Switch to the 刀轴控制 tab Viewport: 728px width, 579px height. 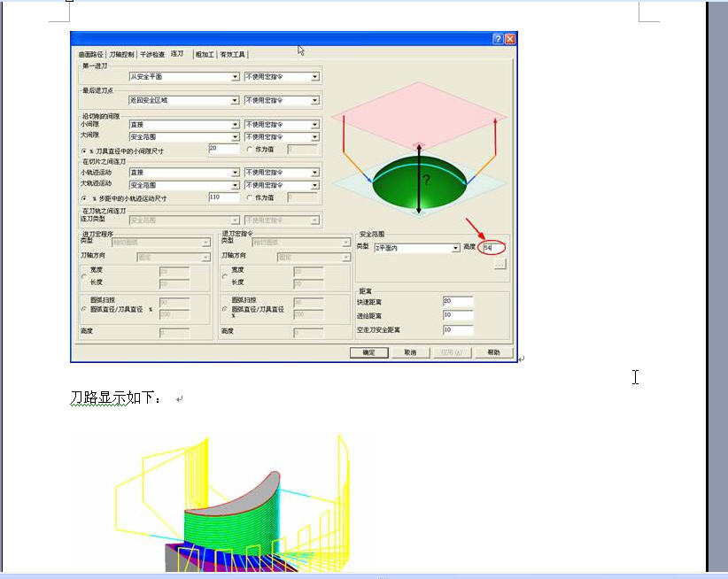tap(122, 54)
